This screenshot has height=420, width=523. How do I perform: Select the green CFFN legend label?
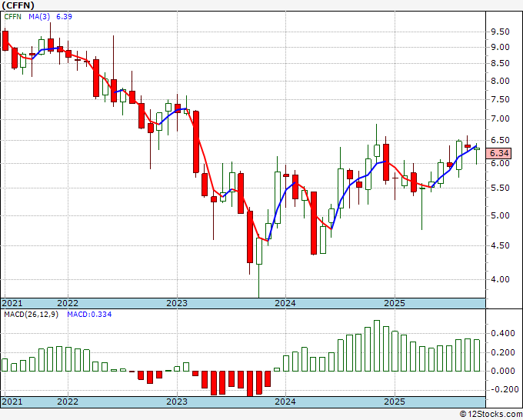pyautogui.click(x=12, y=17)
